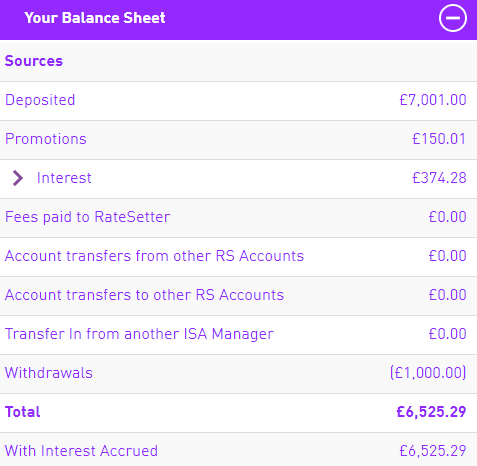Click the Deposited row label
This screenshot has width=477, height=466.
(x=40, y=100)
